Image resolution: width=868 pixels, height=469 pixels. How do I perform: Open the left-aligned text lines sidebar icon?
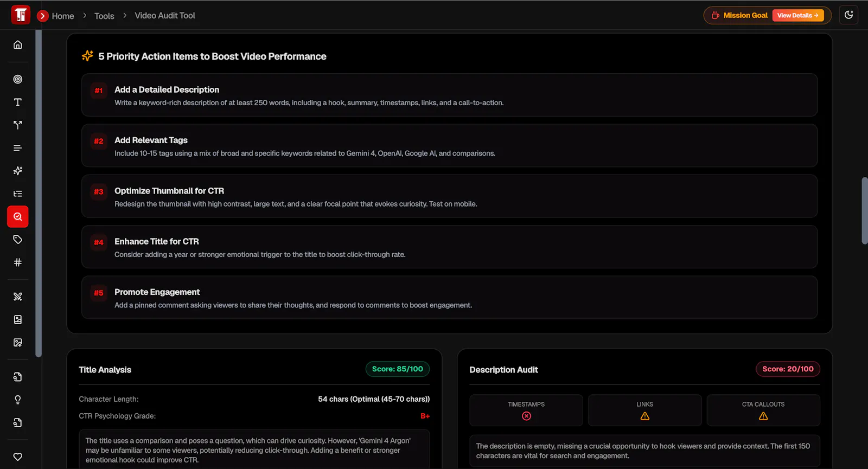[18, 148]
